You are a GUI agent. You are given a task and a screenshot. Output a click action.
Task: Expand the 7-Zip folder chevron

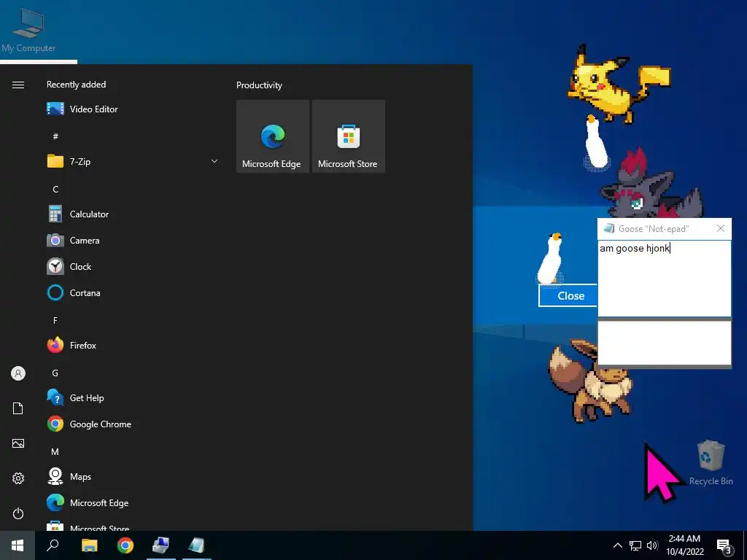coord(214,161)
